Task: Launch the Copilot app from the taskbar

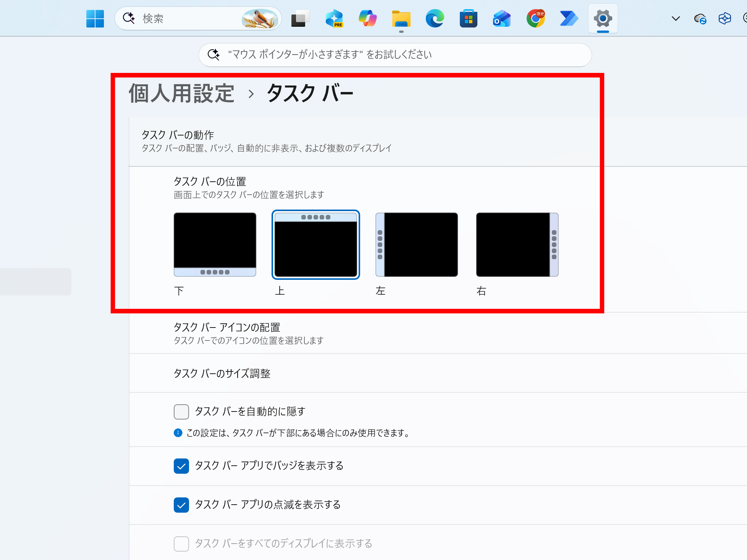Action: 367,19
